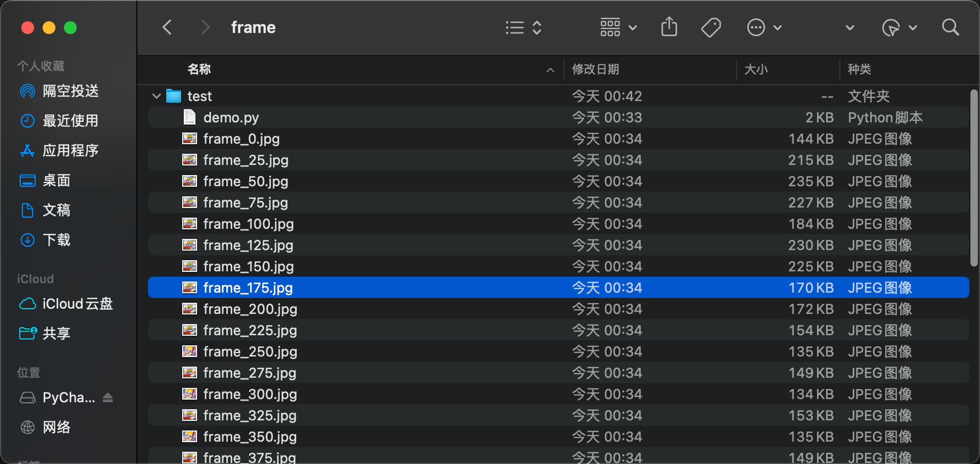The image size is (980, 464).
Task: Open 最近使用 in the sidebar
Action: point(70,121)
